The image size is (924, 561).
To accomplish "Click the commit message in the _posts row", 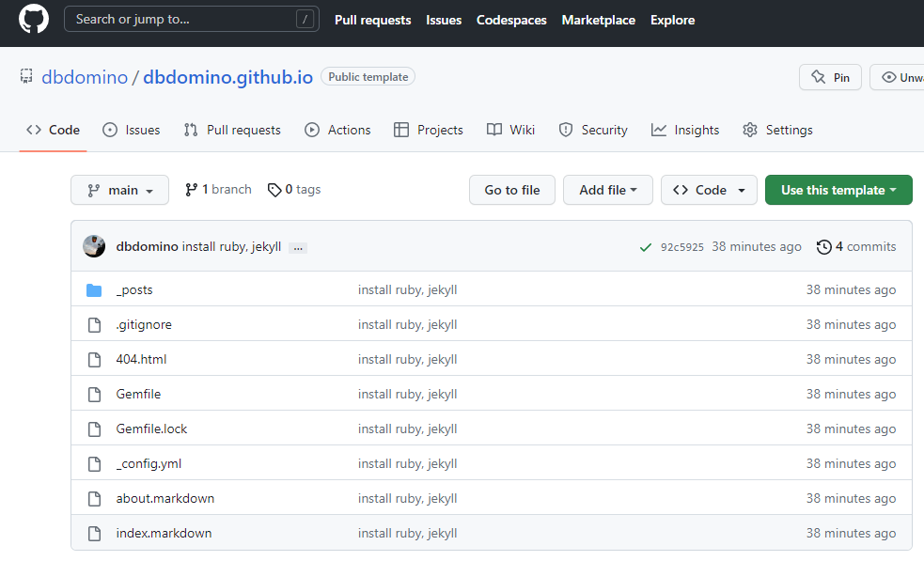I will (x=408, y=290).
